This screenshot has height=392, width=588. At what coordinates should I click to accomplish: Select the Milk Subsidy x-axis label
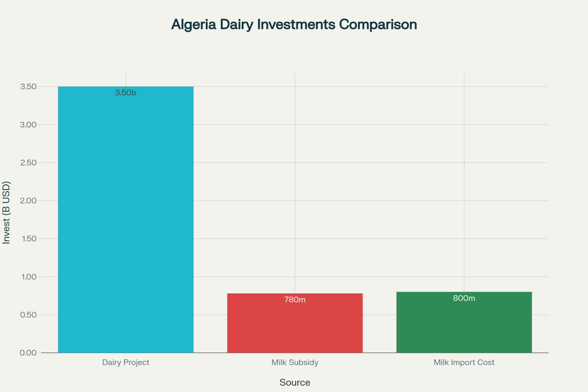295,362
